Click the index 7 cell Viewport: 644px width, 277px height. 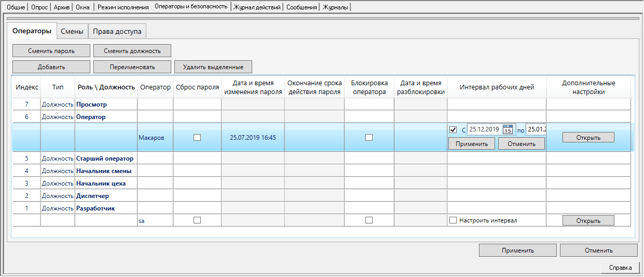coord(26,104)
